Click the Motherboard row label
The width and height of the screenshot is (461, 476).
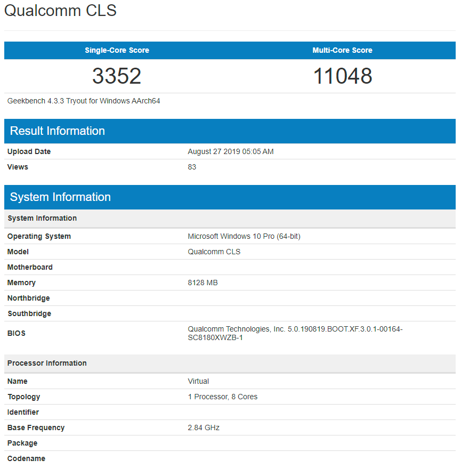tap(29, 267)
